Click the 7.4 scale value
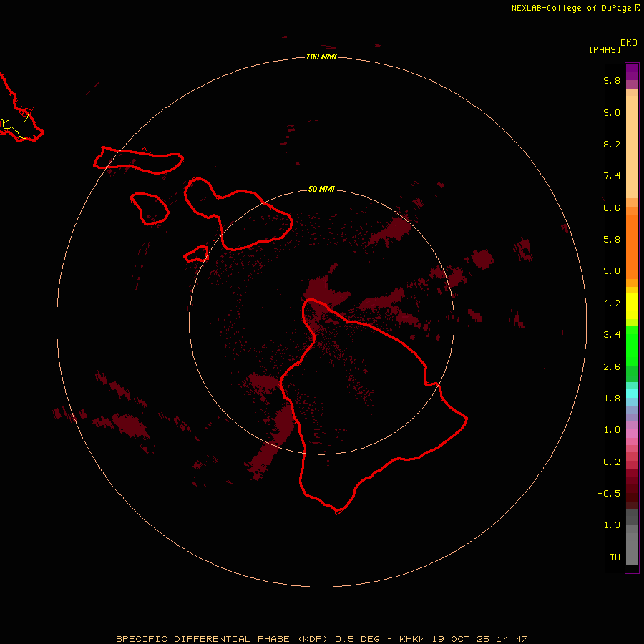This screenshot has width=644, height=644. point(612,176)
